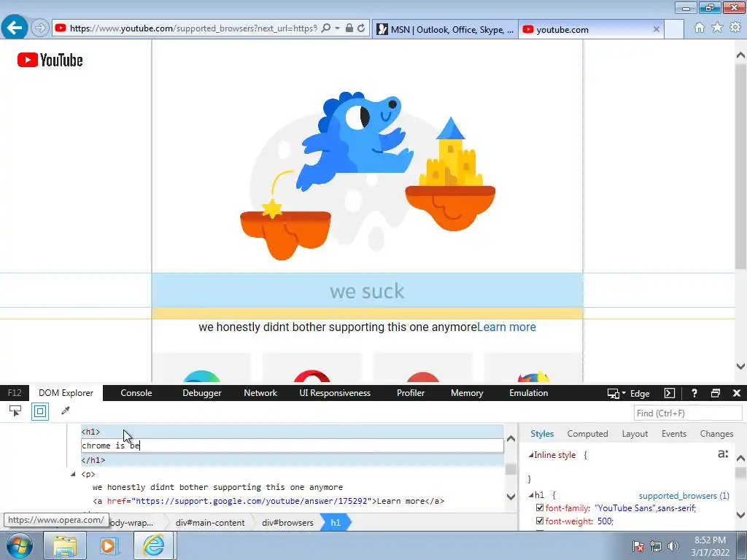Switch to the Console tab
747x560 pixels.
[136, 393]
